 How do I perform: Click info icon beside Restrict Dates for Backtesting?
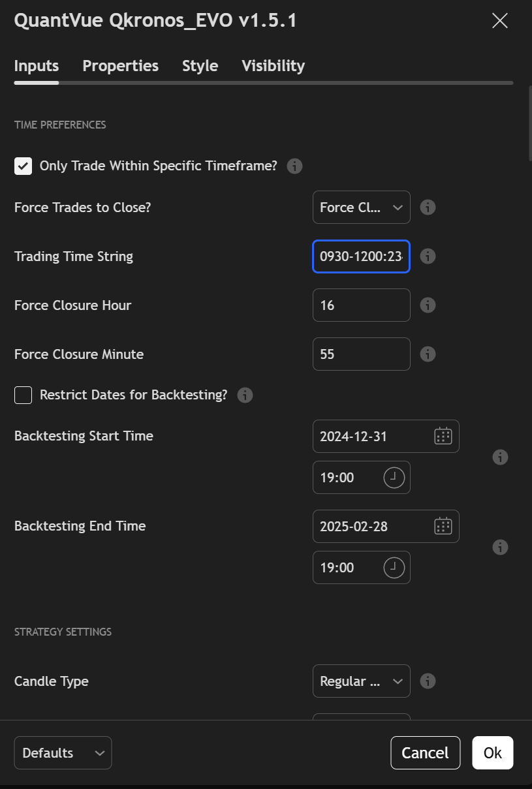click(x=245, y=395)
